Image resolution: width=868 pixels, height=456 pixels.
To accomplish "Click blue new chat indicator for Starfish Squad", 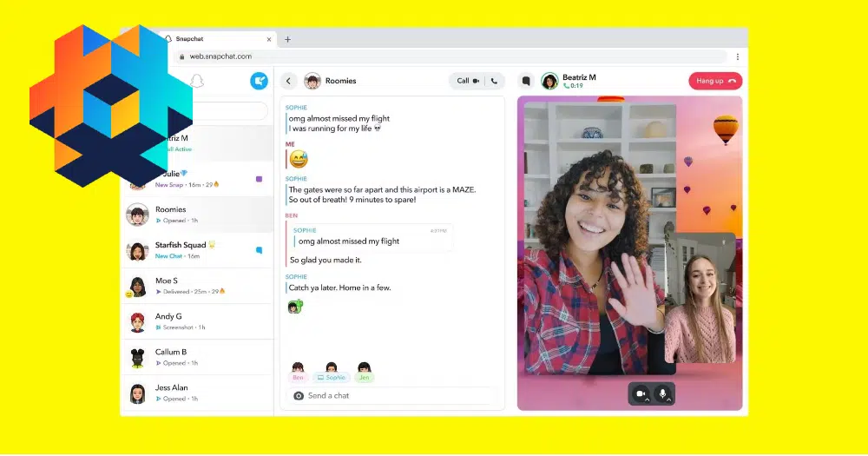I will [x=259, y=250].
